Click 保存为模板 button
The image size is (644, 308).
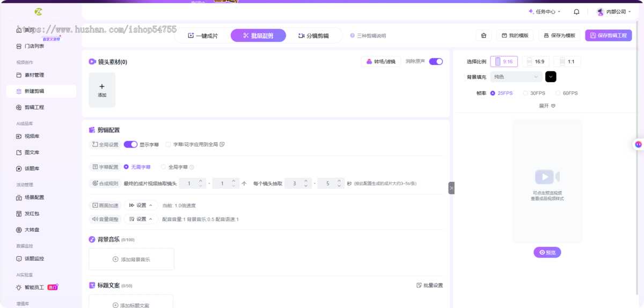(x=559, y=35)
